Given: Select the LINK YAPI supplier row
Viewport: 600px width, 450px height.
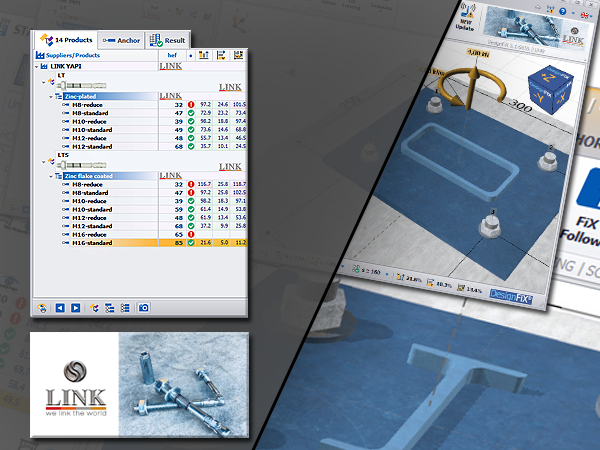Looking at the screenshot, I should point(140,66).
